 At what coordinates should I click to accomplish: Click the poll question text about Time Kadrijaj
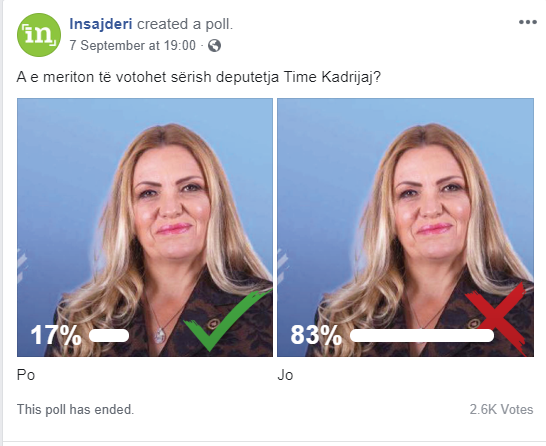click(x=198, y=77)
